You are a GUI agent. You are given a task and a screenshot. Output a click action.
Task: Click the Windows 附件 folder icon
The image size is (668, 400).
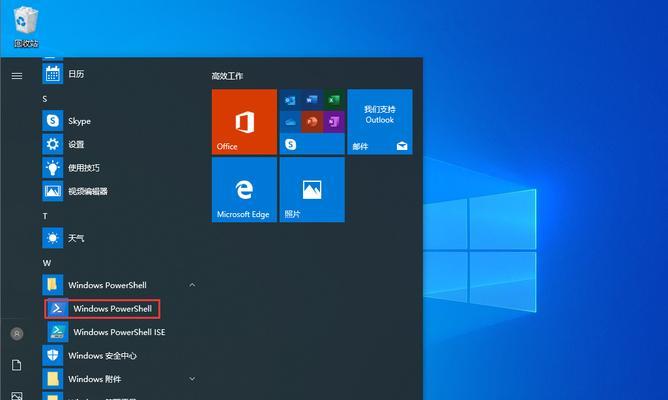point(53,379)
